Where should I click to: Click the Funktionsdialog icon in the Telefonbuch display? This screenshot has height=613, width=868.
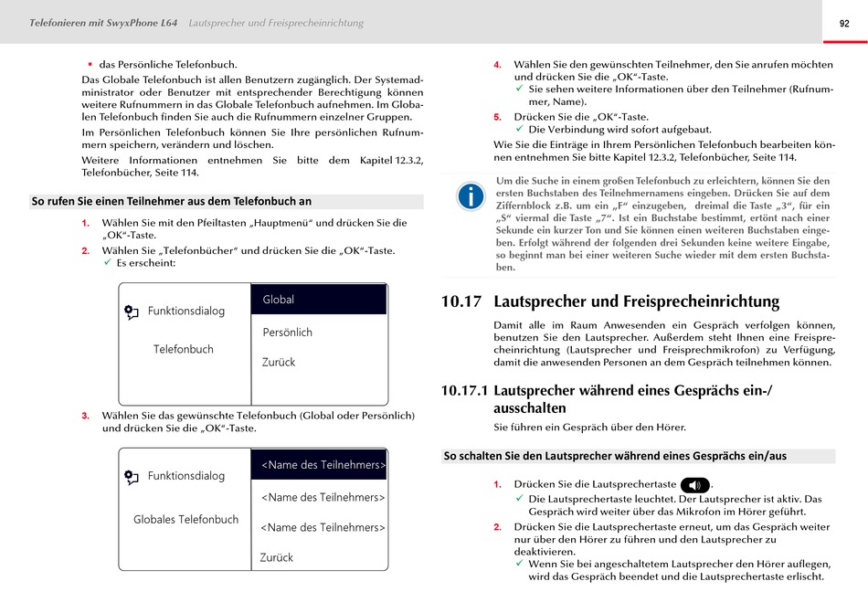(x=132, y=312)
